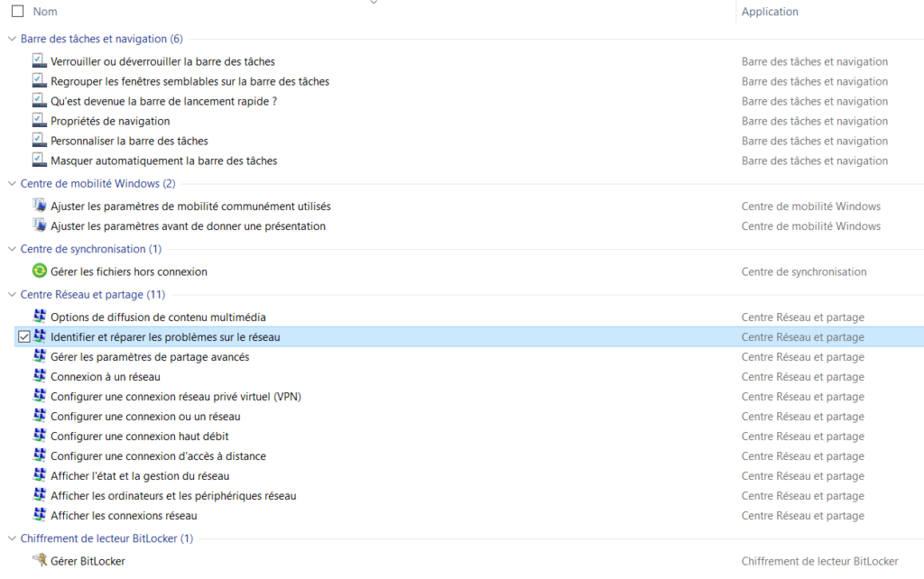
Task: Select Gérer les fichiers hors connexion
Action: click(x=129, y=271)
